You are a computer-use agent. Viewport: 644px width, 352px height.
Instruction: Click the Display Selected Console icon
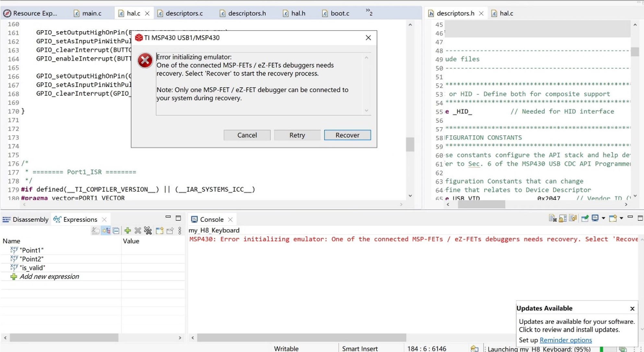click(595, 218)
